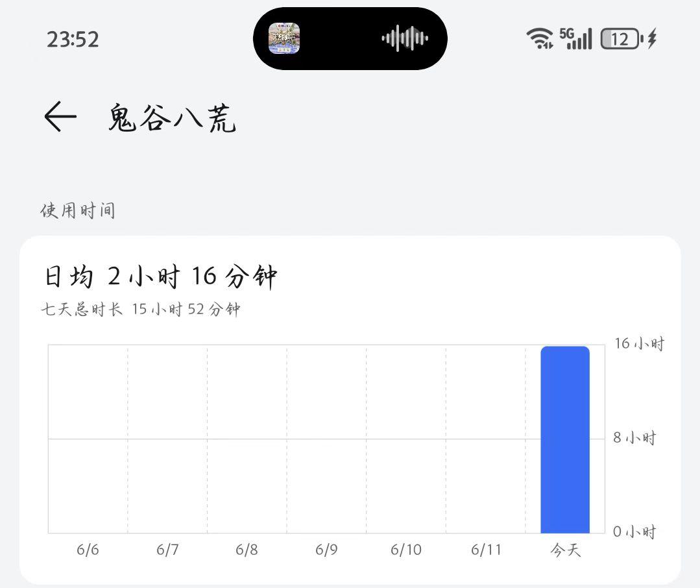The image size is (700, 588).
Task: Tap the 七天总时长 15 小时 52 分钟 text
Action: point(141,309)
